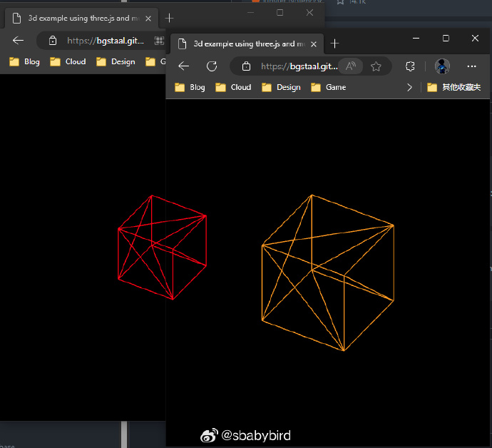
Task: Click the front window address bar URL
Action: [x=299, y=66]
